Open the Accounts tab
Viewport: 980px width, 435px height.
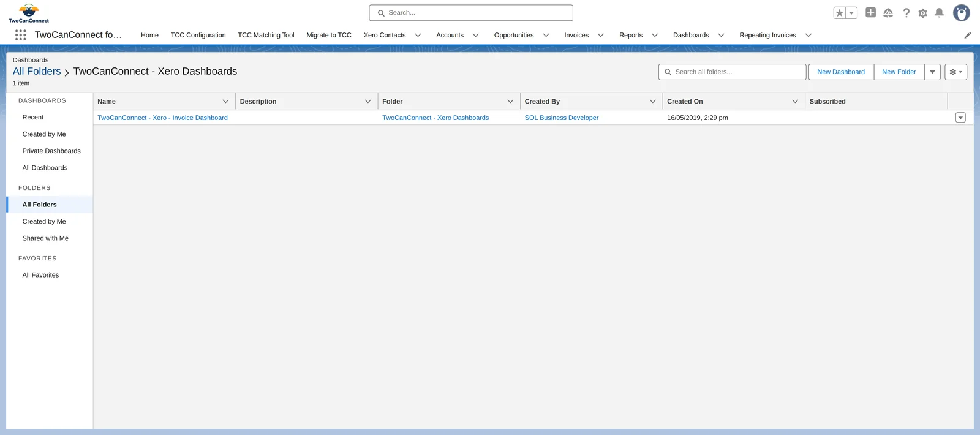450,35
